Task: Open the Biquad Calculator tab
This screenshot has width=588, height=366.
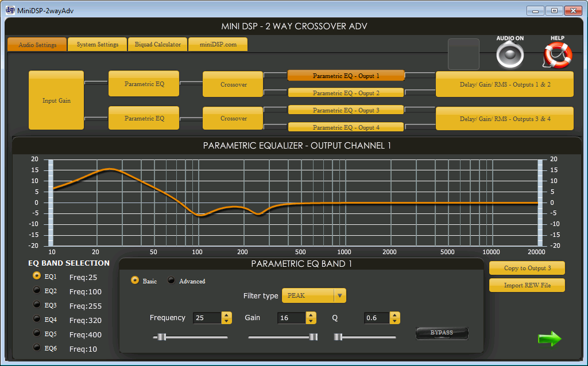Action: pos(157,44)
